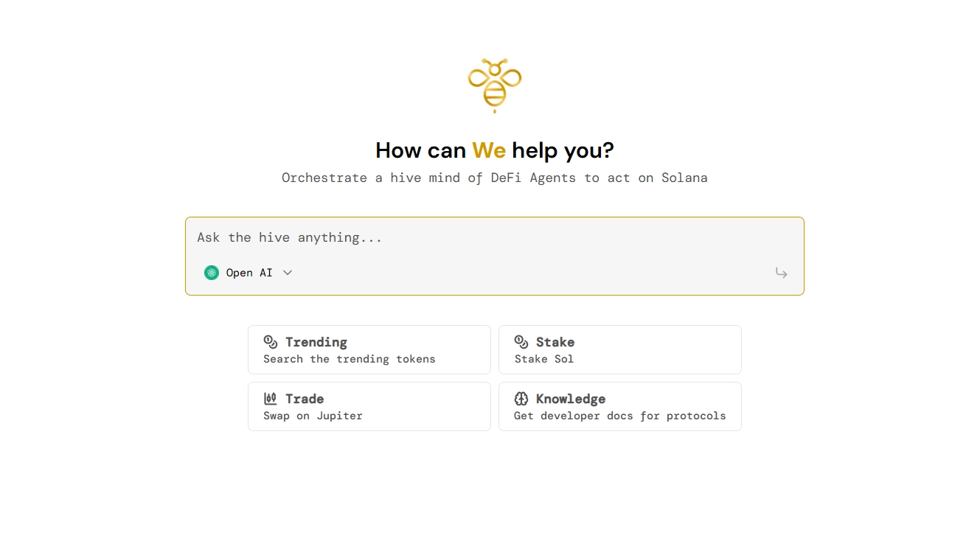Expand the chevron next to Open AI

point(288,273)
